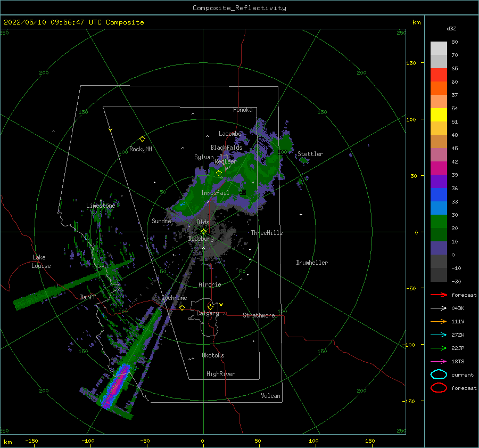This screenshot has height=448, width=479.
Task: Click the Cochrane town label
Action: pyautogui.click(x=174, y=298)
